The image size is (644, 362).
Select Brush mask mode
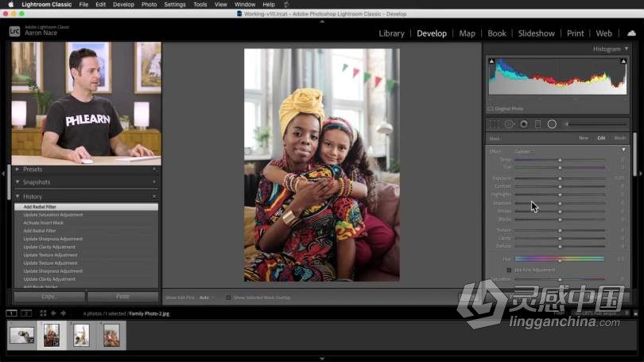point(620,138)
